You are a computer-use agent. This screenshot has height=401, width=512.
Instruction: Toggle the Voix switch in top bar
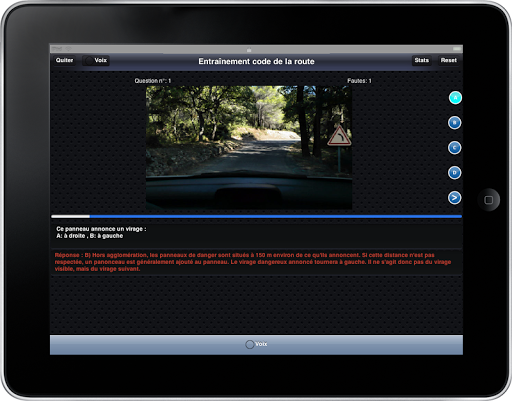(x=96, y=60)
